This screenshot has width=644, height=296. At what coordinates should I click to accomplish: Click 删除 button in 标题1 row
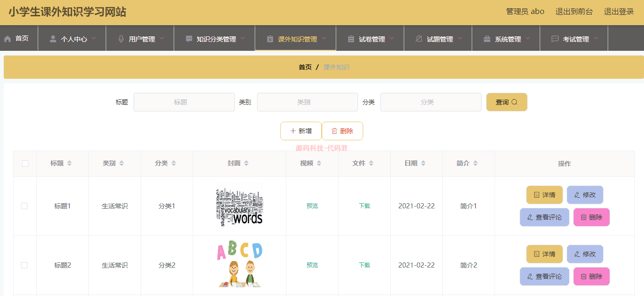tap(591, 217)
